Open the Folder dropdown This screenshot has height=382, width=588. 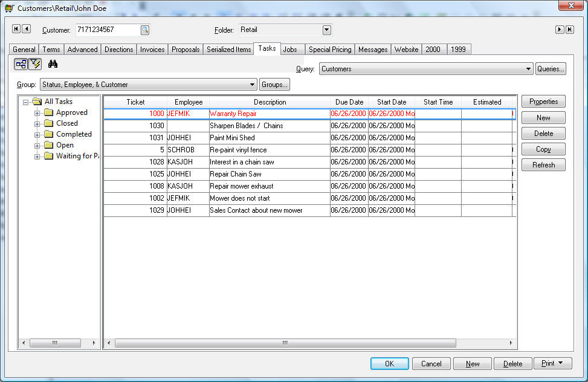click(x=327, y=30)
